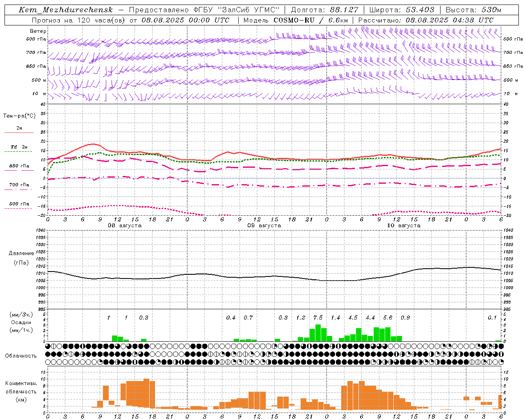The height and width of the screenshot is (420, 525).
Task: Click the '08 августа' date label
Action: coord(125,226)
